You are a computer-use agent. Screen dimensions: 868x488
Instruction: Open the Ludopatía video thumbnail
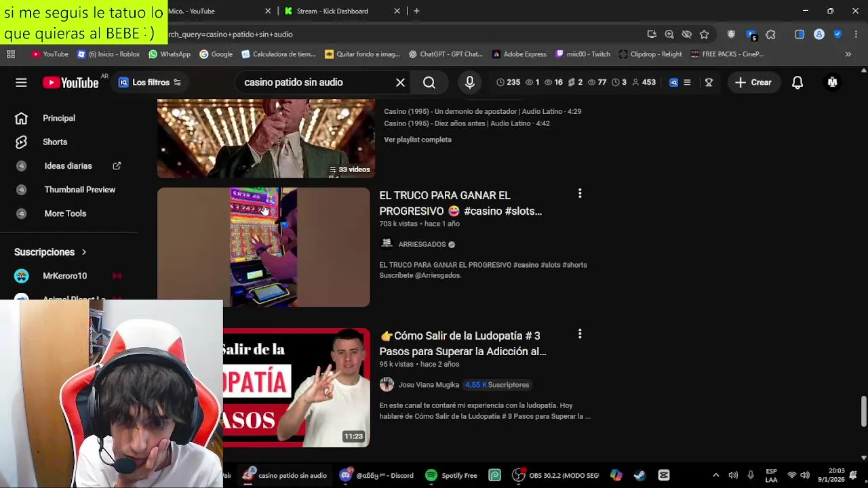point(296,388)
